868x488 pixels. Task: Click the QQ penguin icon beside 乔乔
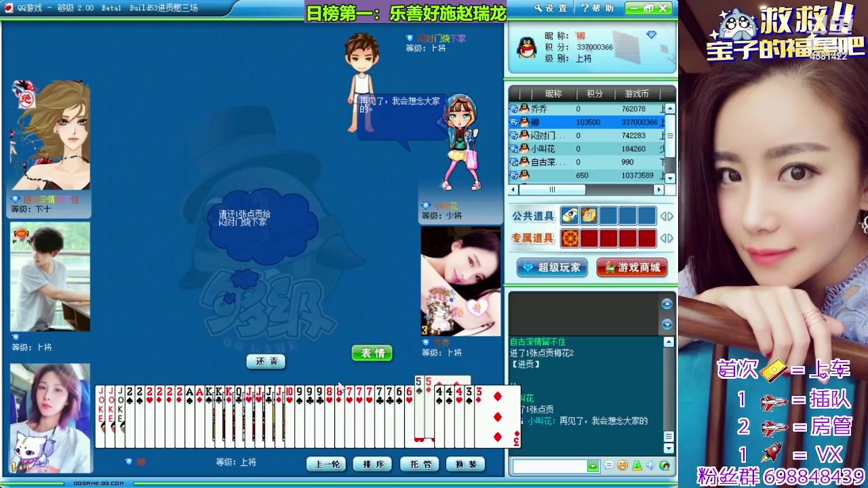(525, 108)
